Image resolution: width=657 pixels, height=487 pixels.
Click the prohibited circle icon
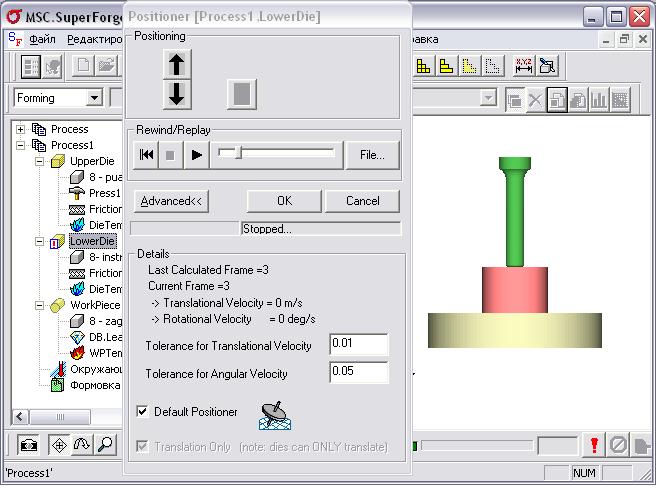pos(618,445)
